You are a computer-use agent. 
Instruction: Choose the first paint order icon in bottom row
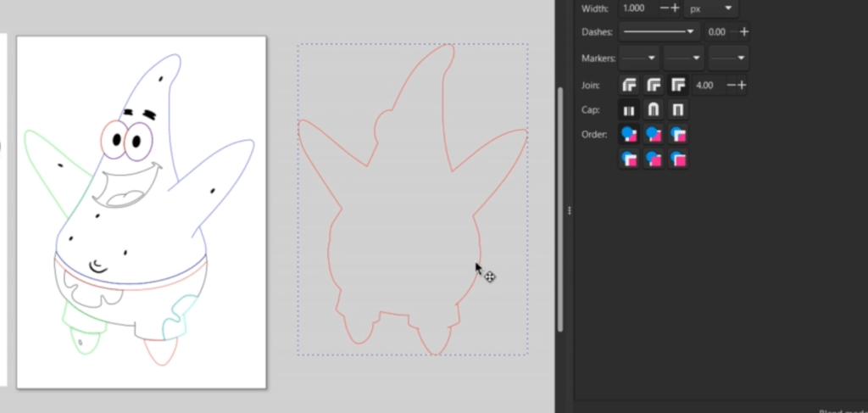tap(629, 159)
